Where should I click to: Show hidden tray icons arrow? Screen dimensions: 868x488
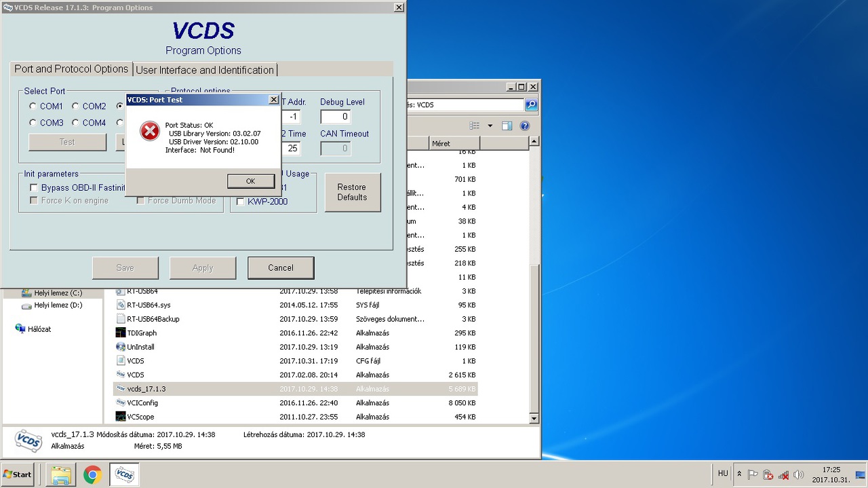[738, 474]
